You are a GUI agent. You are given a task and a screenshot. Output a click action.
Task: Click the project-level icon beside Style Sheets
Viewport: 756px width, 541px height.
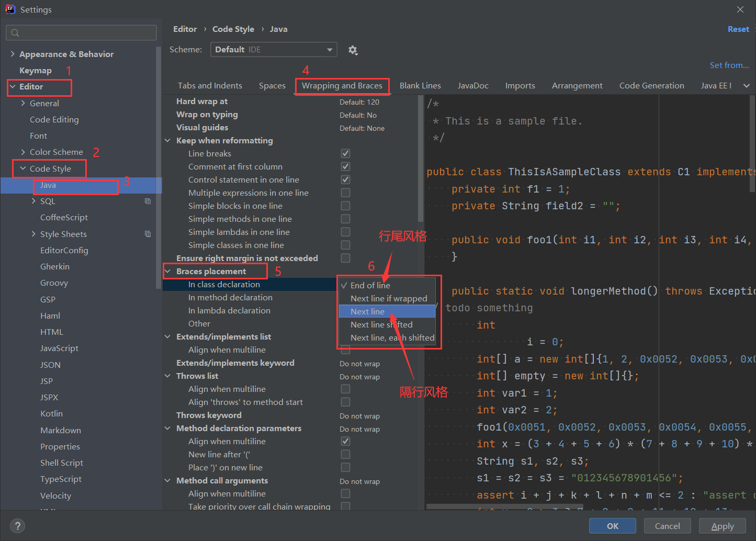tap(148, 234)
